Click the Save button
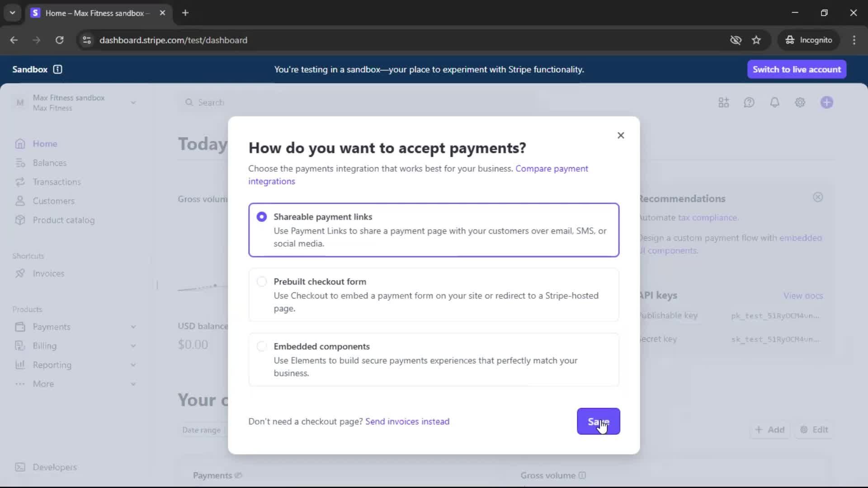 pos(598,421)
